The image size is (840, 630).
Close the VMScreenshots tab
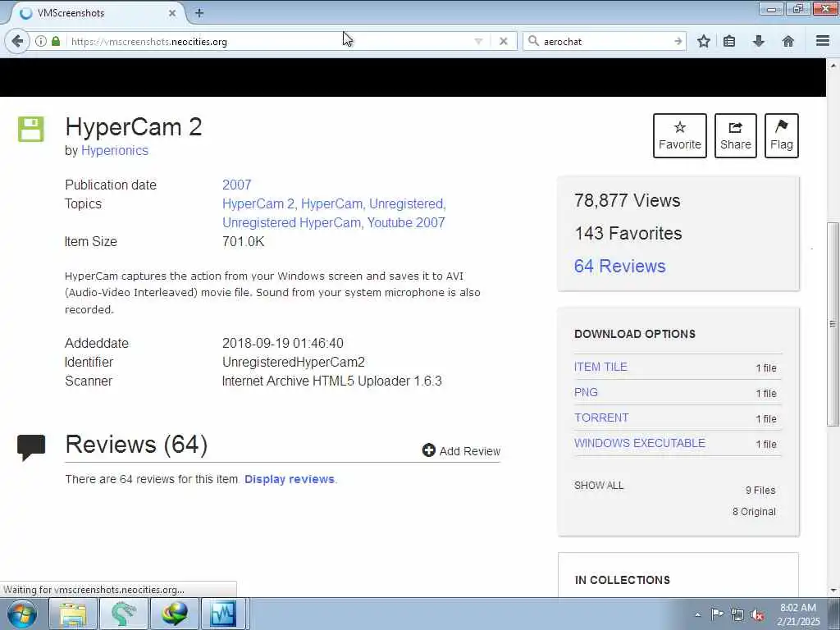tap(172, 13)
